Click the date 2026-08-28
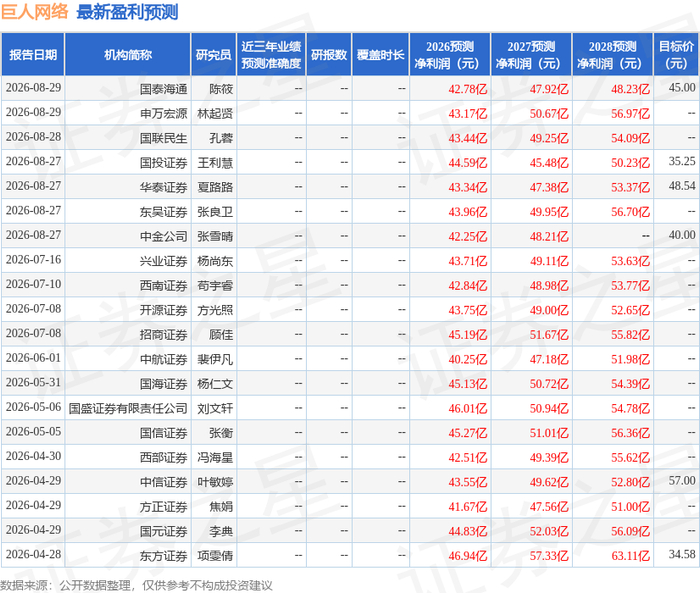700x593 pixels. coord(33,137)
